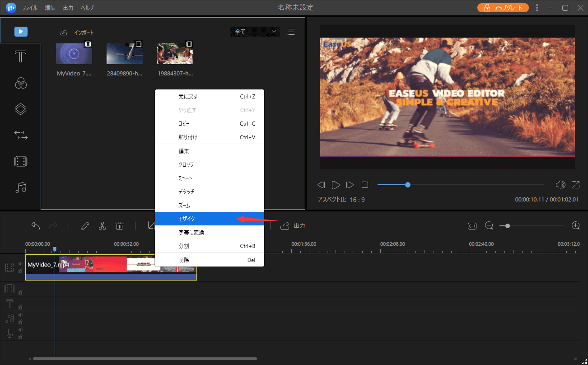Screen dimensions: 588x365
Task: Open the 出力 menu in menu bar
Action: (68, 8)
